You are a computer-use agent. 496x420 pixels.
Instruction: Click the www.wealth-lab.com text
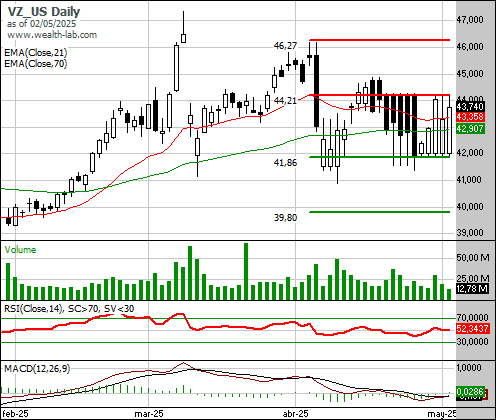(52, 35)
